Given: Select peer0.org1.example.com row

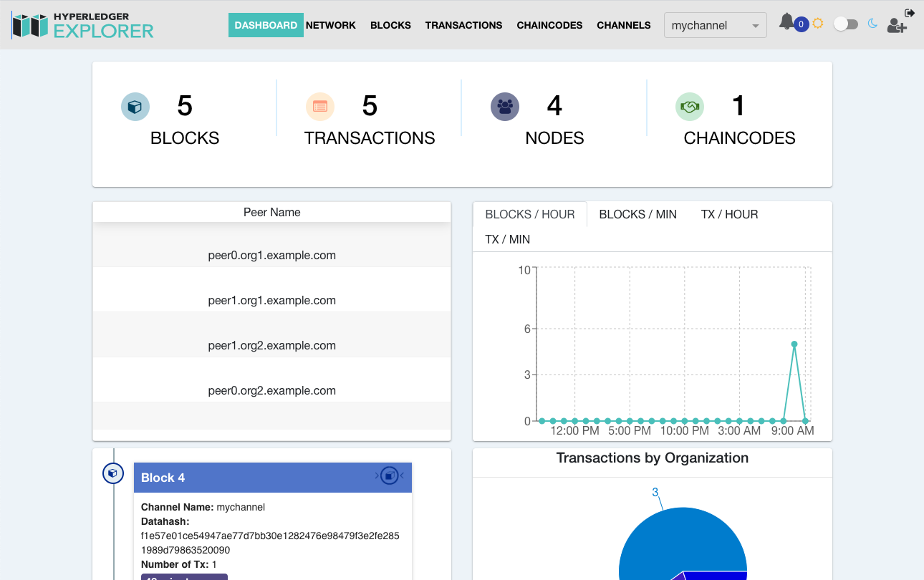Looking at the screenshot, I should tap(271, 255).
